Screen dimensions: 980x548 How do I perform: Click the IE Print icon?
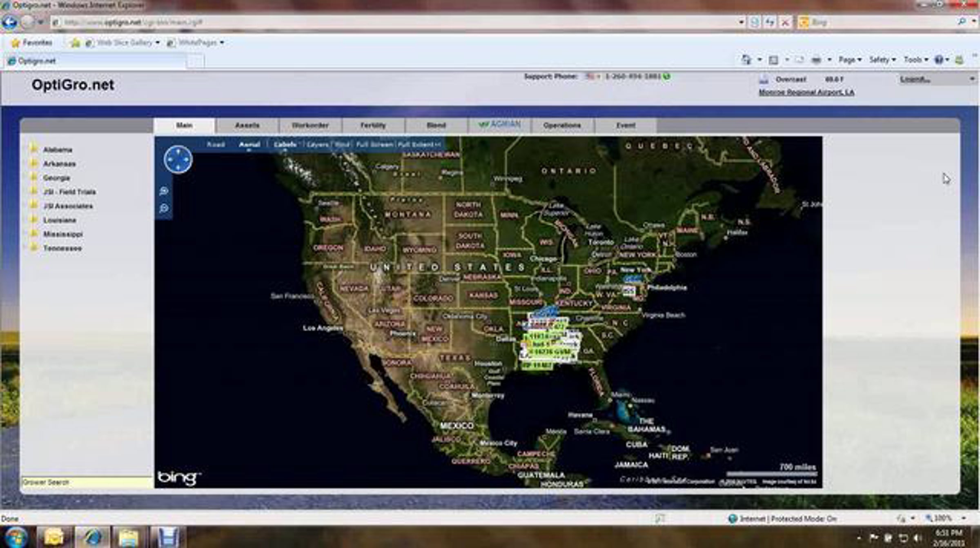point(816,60)
